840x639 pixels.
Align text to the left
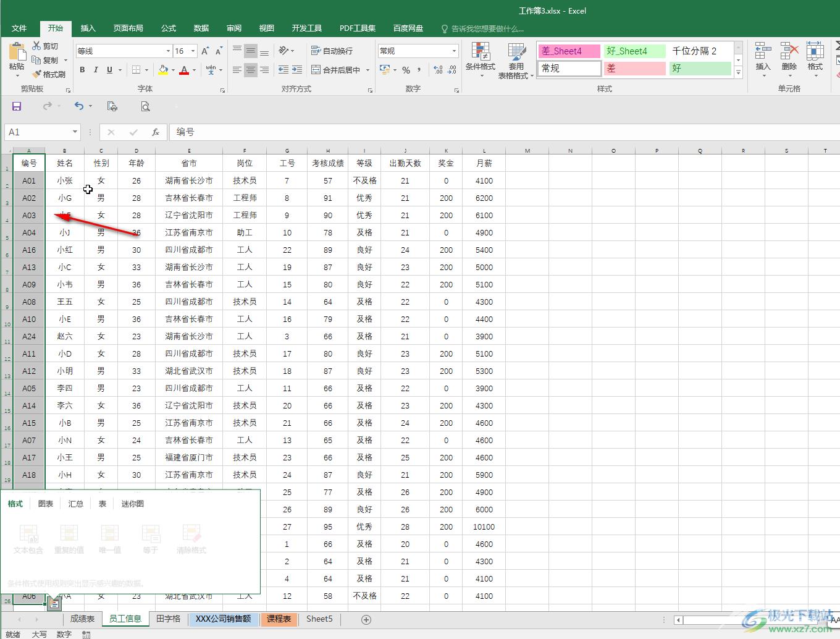click(x=237, y=70)
